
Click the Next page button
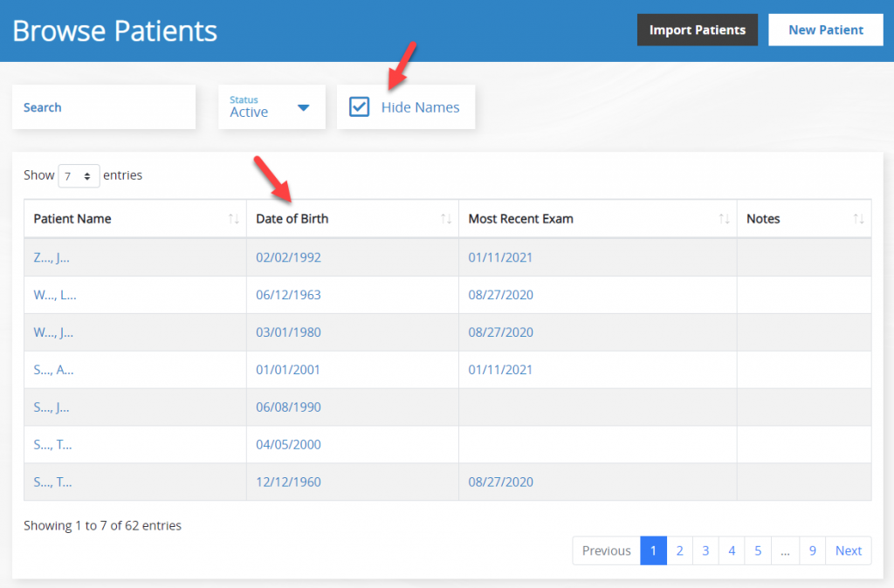[x=849, y=551]
